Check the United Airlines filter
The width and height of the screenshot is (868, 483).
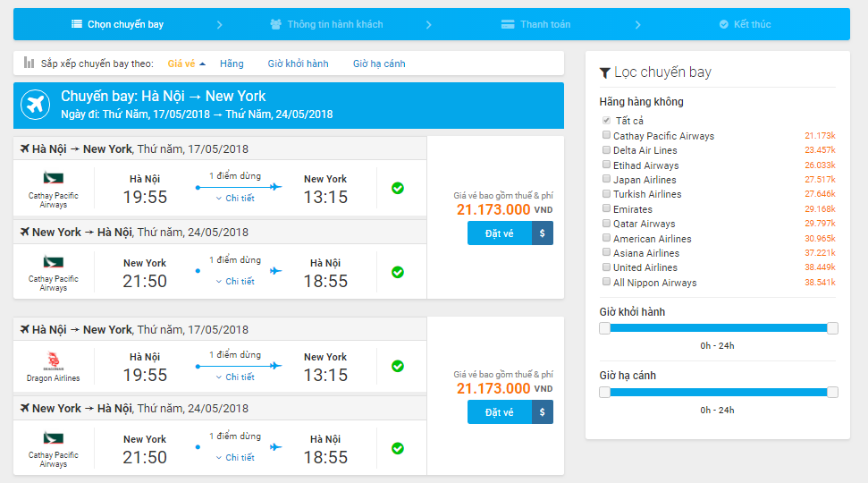click(607, 267)
